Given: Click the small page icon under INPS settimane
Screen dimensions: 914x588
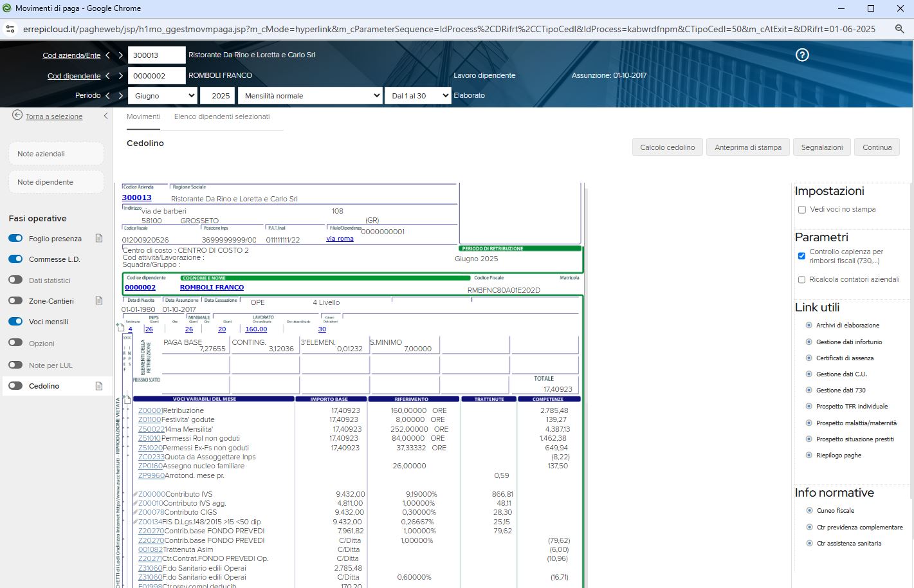Looking at the screenshot, I should (120, 328).
